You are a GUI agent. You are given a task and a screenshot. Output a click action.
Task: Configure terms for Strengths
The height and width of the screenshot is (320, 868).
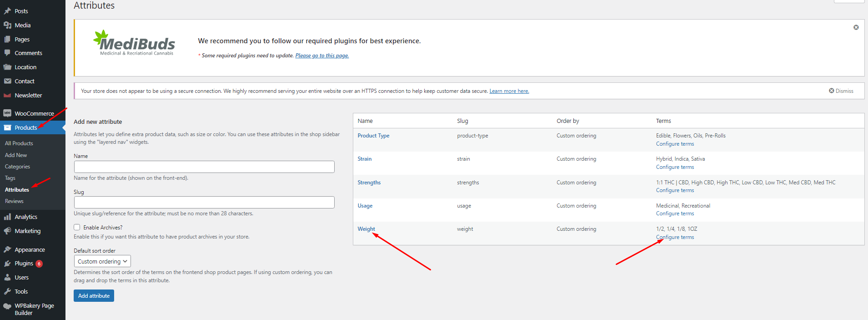[675, 190]
